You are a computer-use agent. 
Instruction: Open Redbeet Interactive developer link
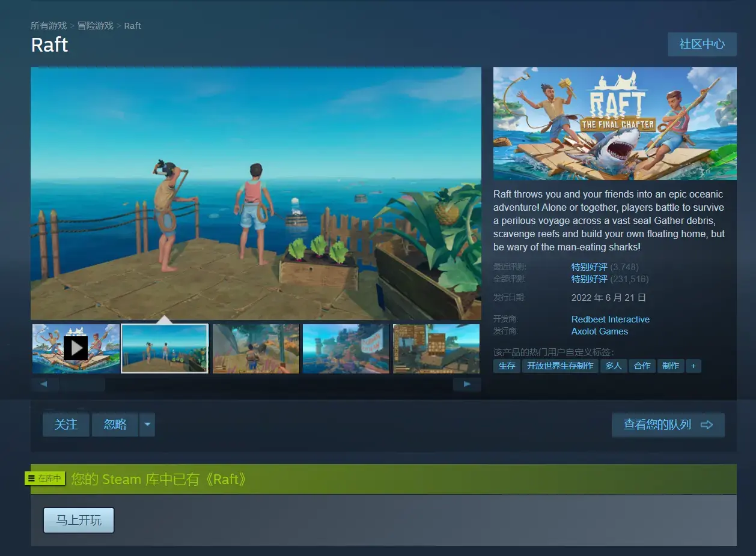click(x=611, y=319)
